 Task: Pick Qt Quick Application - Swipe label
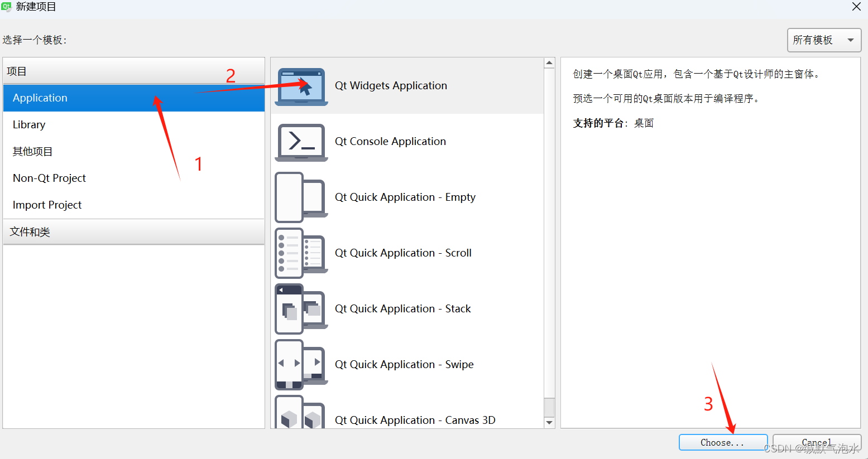point(404,364)
